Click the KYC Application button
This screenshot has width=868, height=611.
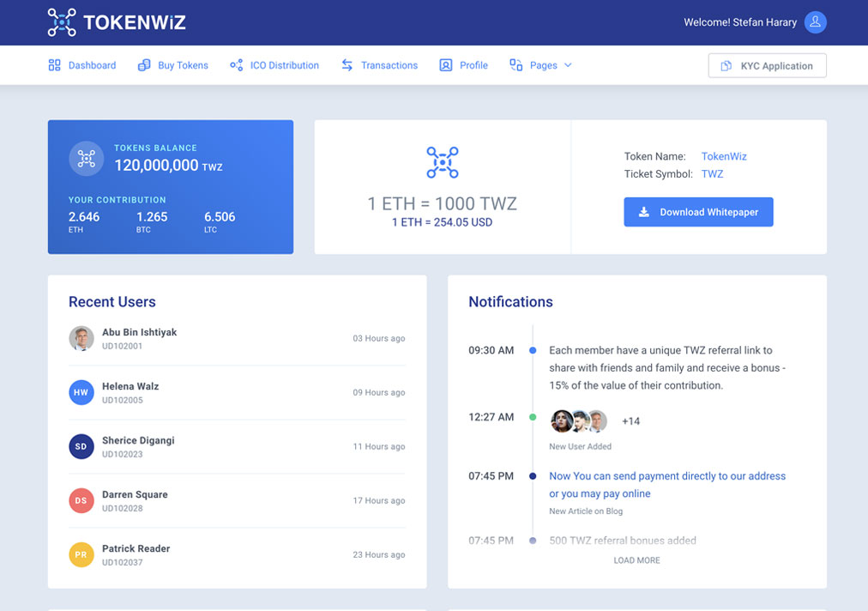coord(767,65)
